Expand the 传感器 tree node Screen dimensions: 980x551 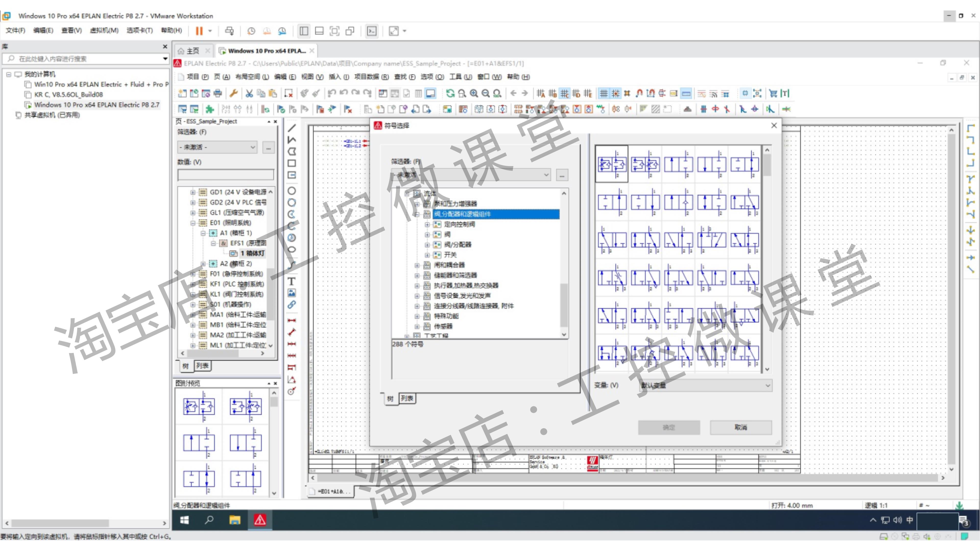point(417,326)
